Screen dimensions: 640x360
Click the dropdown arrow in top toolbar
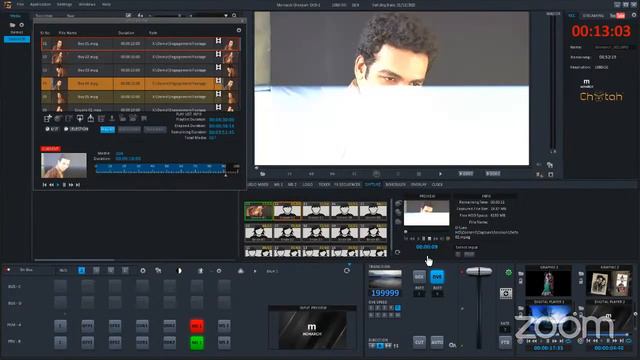click(226, 16)
